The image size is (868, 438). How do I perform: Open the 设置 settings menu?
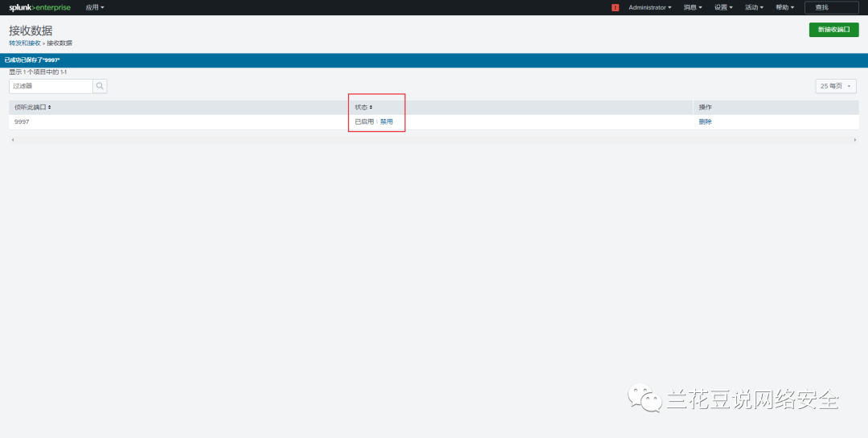pyautogui.click(x=723, y=8)
